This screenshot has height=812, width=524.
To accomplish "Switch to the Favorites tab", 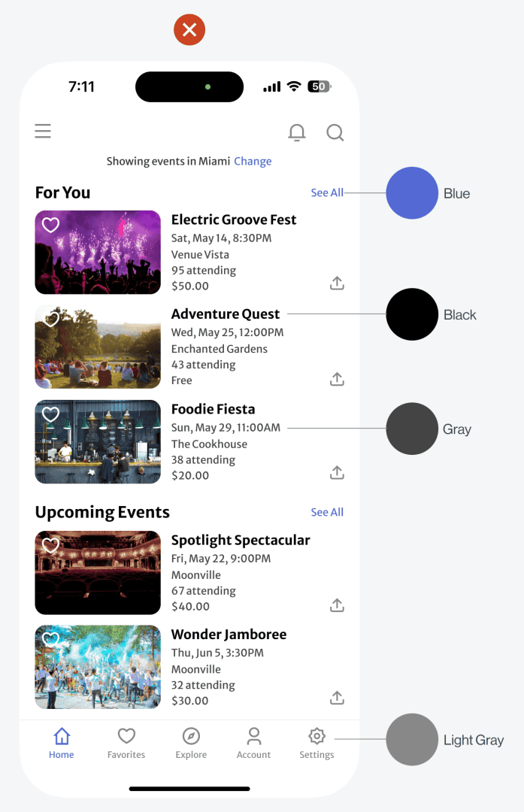I will point(126,743).
